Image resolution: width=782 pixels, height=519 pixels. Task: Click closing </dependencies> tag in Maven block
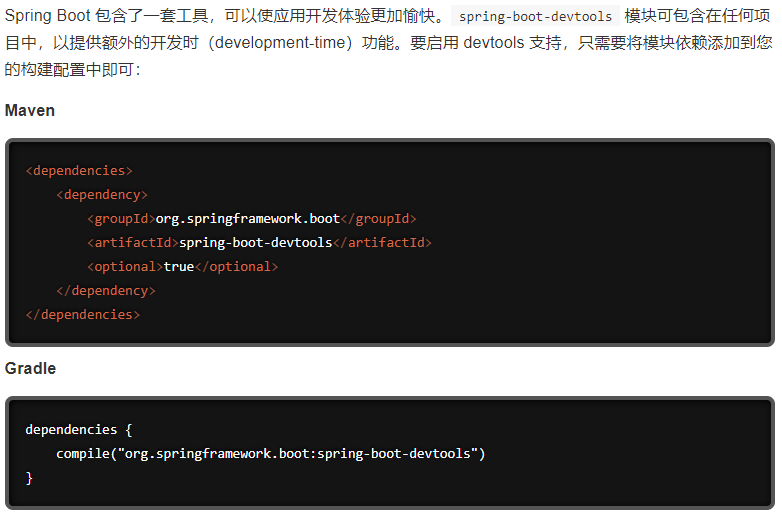(83, 314)
